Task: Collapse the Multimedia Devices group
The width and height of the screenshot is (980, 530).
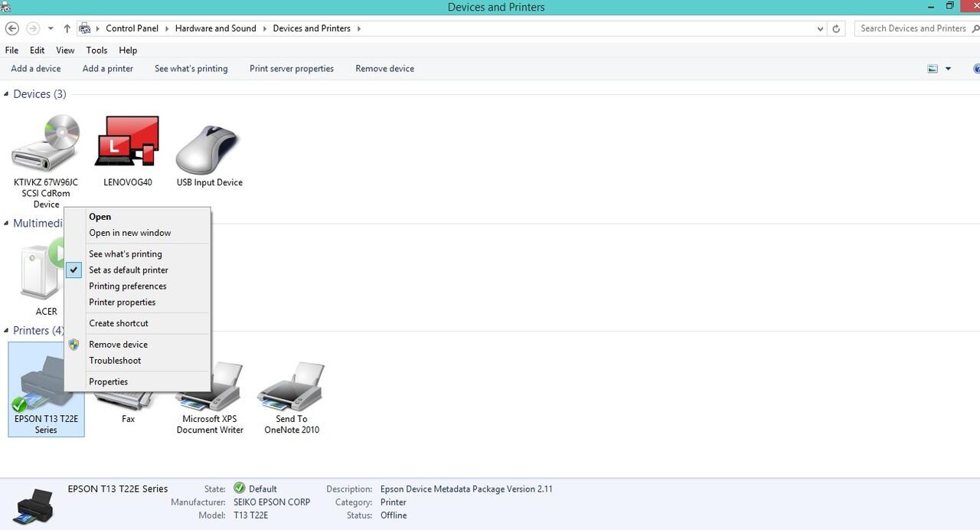Action: click(7, 224)
